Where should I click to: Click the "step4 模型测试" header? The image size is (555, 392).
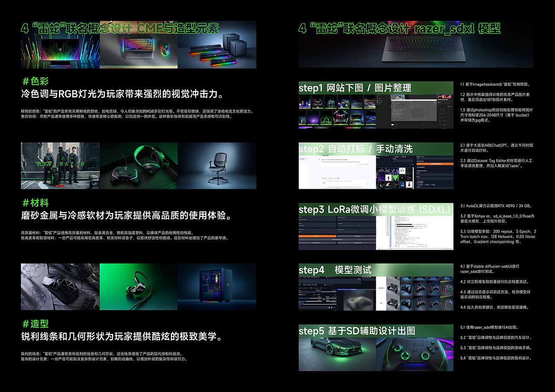pos(335,270)
